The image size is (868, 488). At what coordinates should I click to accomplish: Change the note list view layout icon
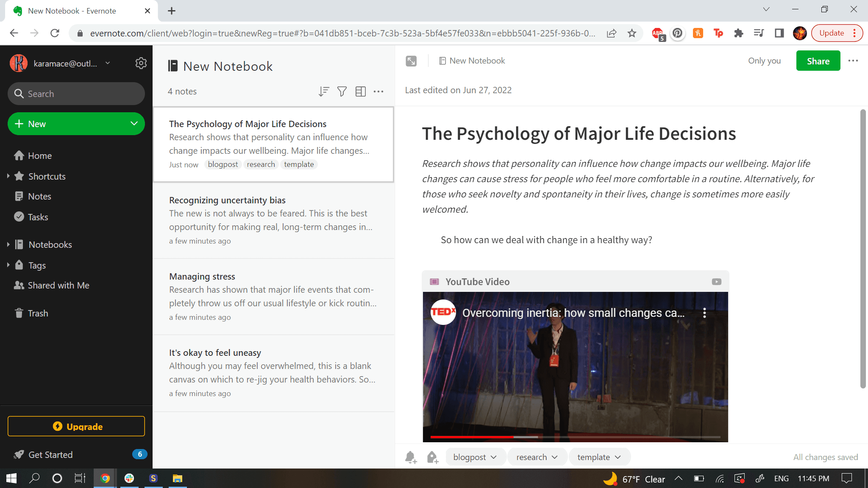click(x=361, y=91)
